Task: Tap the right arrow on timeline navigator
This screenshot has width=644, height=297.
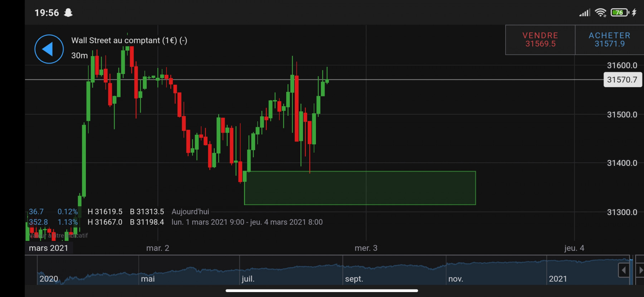Action: tap(640, 270)
